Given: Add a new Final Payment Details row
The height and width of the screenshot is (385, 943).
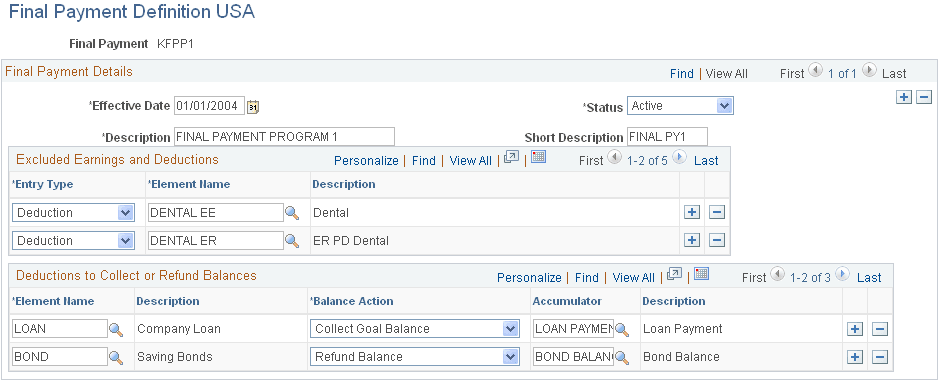Looking at the screenshot, I should coord(903,97).
